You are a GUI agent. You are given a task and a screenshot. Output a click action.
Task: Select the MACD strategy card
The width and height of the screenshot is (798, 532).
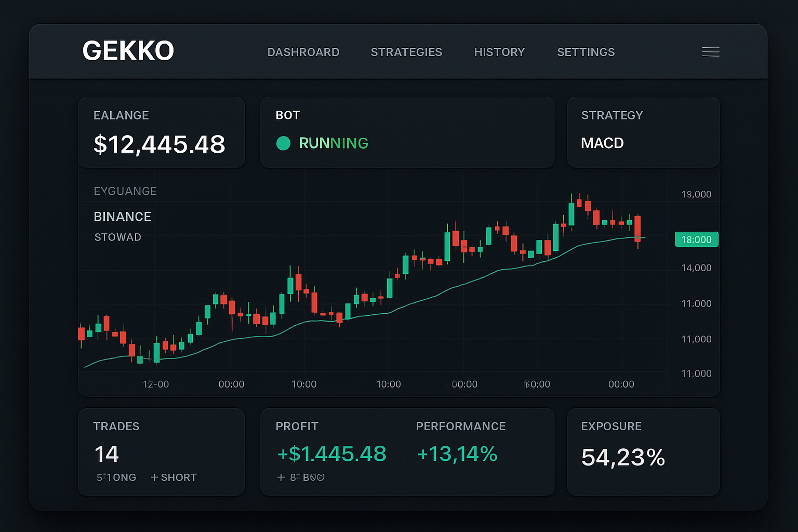[643, 132]
